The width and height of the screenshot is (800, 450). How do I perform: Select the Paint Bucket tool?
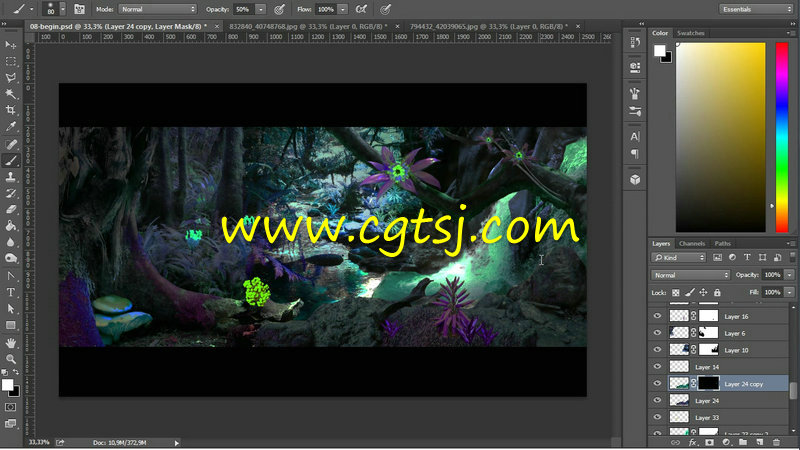pyautogui.click(x=10, y=226)
